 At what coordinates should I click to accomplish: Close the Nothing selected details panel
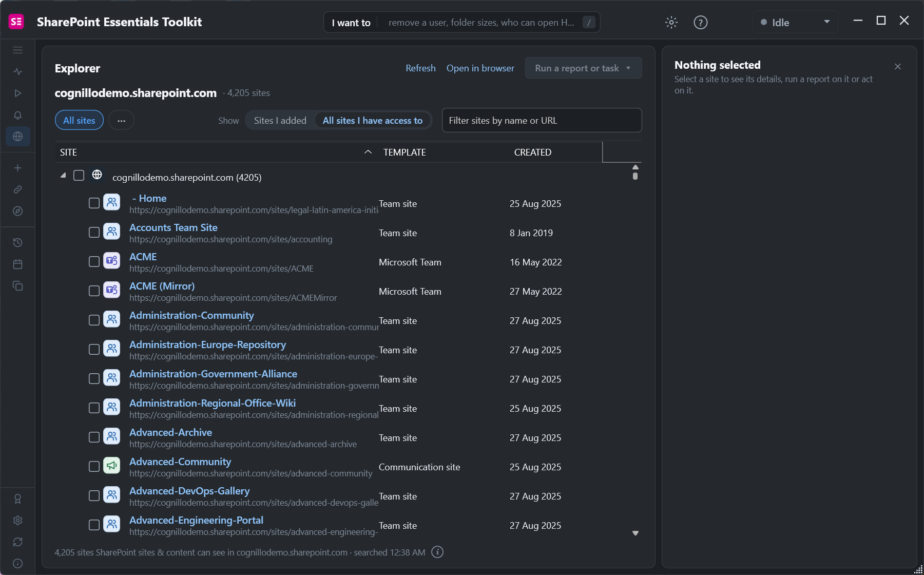[898, 67]
